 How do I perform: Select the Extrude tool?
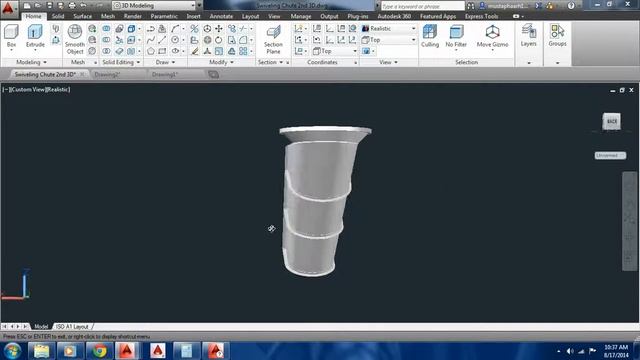coord(35,36)
